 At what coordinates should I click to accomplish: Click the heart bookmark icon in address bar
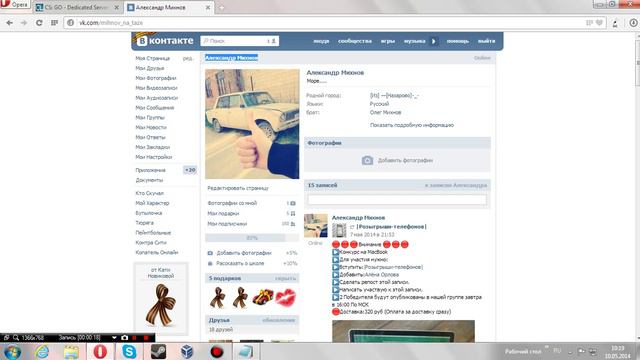[599, 23]
